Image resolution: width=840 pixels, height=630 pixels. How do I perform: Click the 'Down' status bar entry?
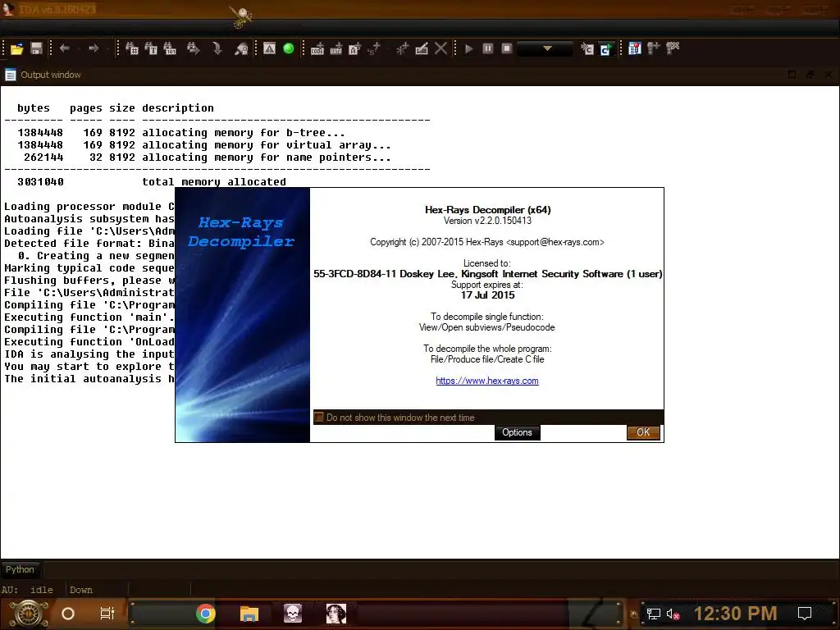click(x=81, y=590)
